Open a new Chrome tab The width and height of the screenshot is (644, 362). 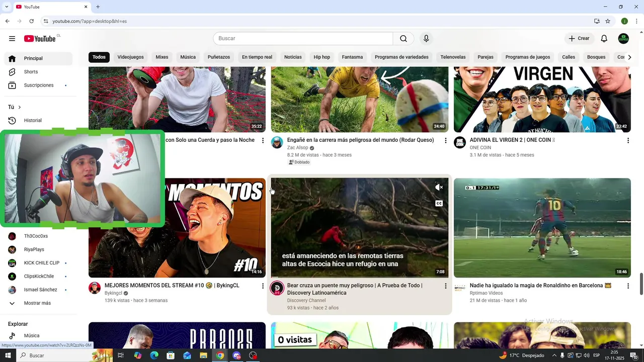tap(98, 7)
